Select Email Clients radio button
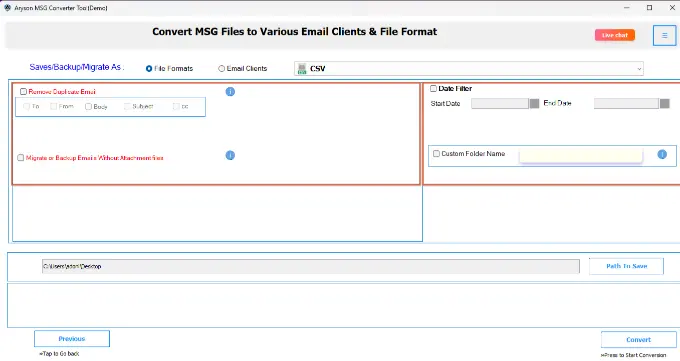This screenshot has height=361, width=680. pos(222,69)
